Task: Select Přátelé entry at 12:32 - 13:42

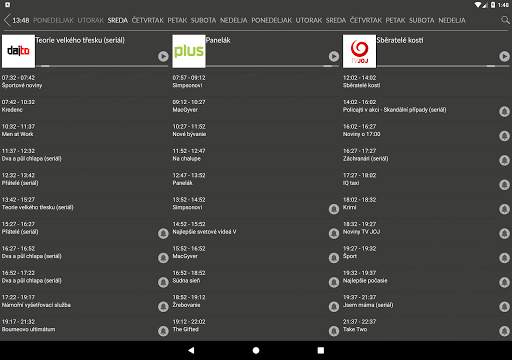Action: click(x=85, y=179)
